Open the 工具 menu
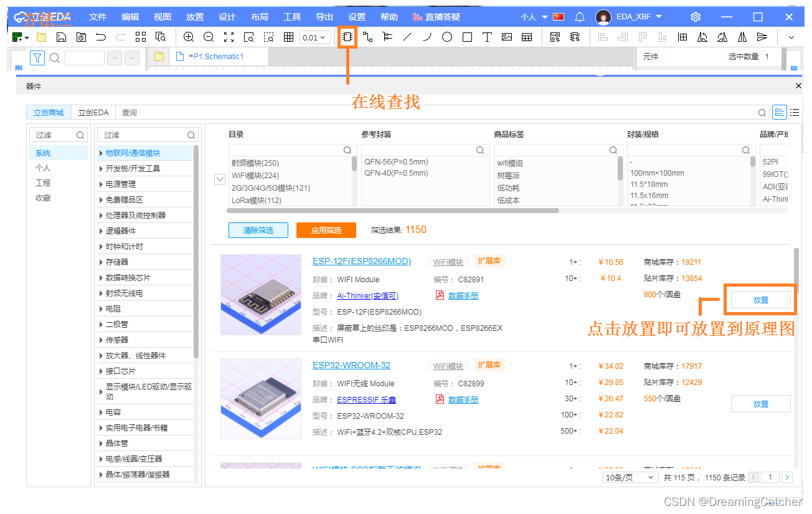The image size is (812, 514). pyautogui.click(x=292, y=17)
